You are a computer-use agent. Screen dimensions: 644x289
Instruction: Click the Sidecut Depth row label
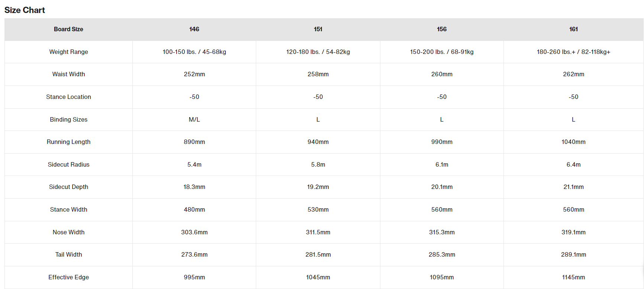(x=68, y=187)
